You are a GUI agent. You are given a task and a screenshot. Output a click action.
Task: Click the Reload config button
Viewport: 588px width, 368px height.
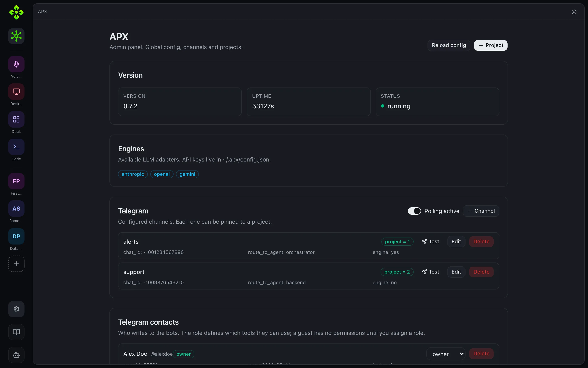pyautogui.click(x=449, y=45)
